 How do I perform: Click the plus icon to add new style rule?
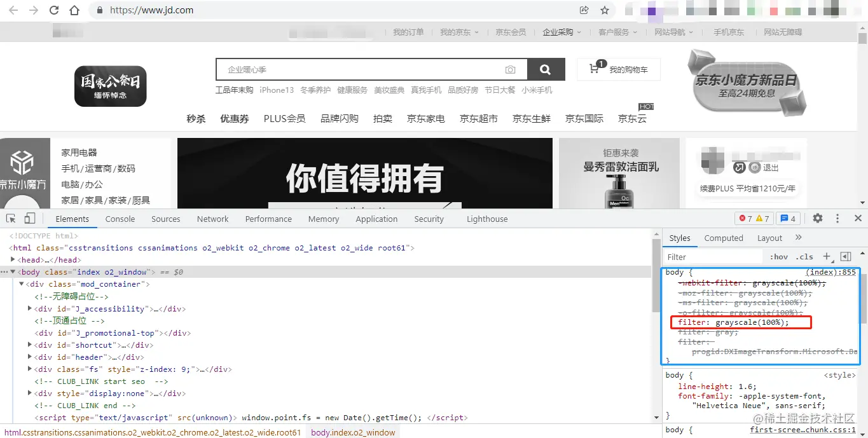click(x=827, y=256)
